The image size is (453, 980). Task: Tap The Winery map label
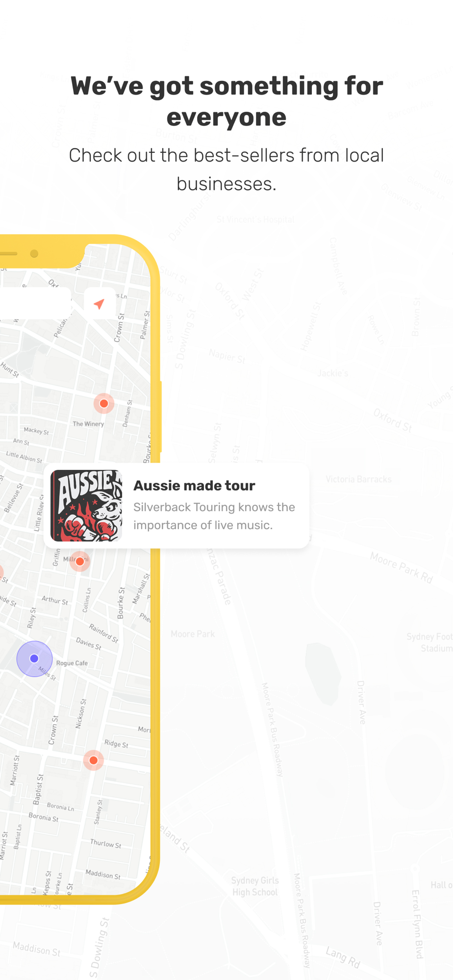coord(88,424)
